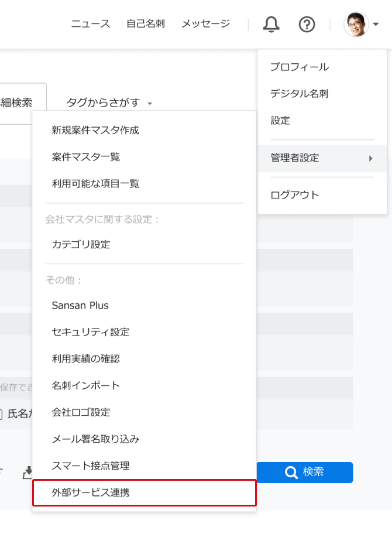Toggle the 氏名 checkbox
Image resolution: width=392 pixels, height=544 pixels.
(1, 413)
